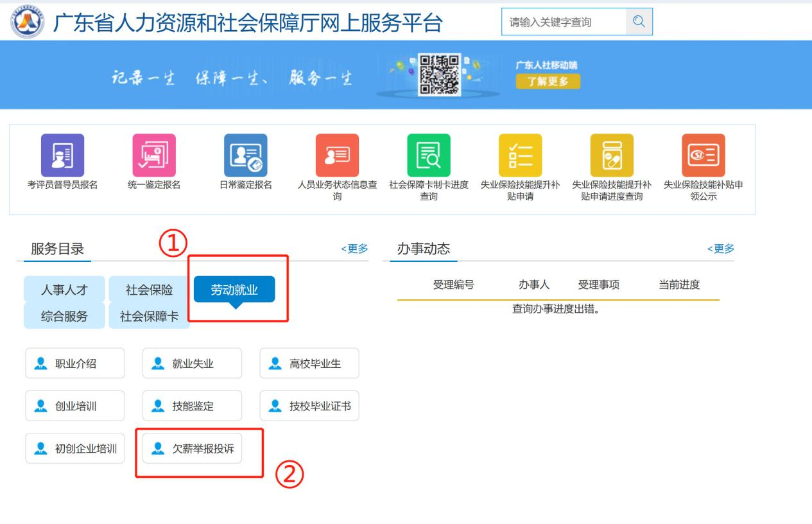
Task: Click the magnifier search icon
Action: point(639,22)
